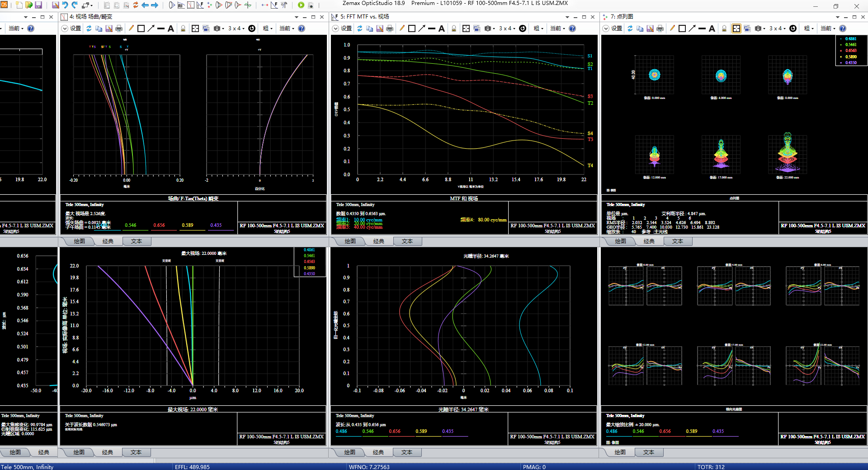Screen dimensions: 868x470
Task: Refresh the spot diagram window 7
Action: 630,28
